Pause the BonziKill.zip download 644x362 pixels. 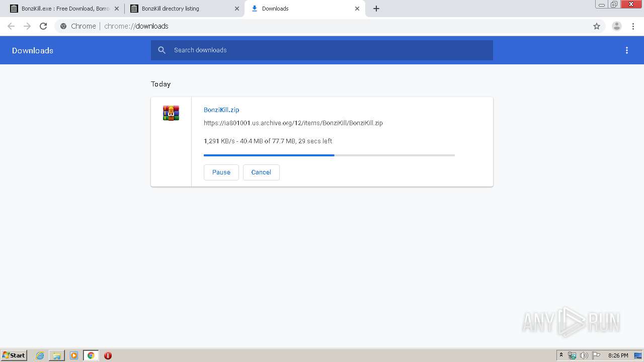(221, 172)
